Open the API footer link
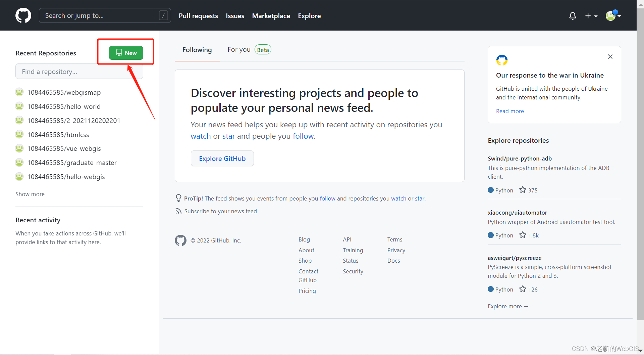Screen dimensions: 644x355 [347, 239]
